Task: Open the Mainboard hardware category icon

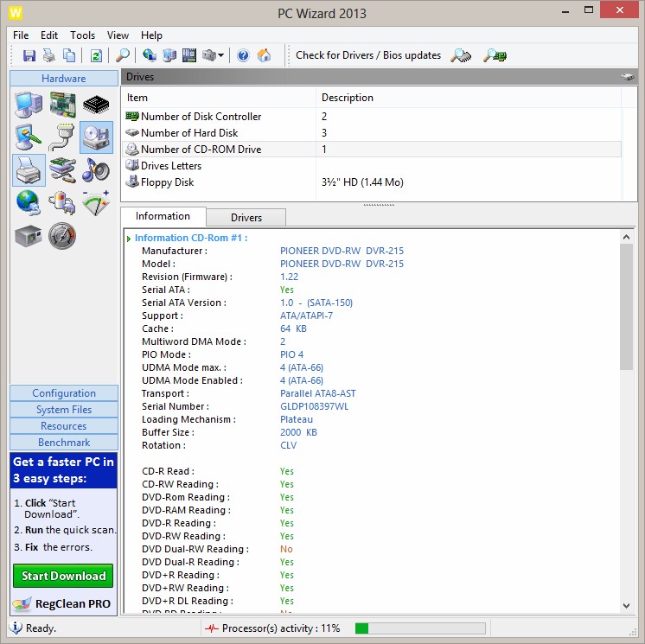Action: pos(62,105)
